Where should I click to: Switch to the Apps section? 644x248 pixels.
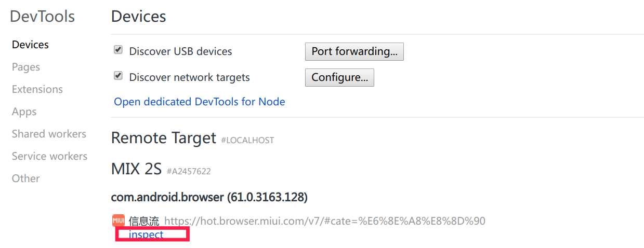pyautogui.click(x=24, y=112)
